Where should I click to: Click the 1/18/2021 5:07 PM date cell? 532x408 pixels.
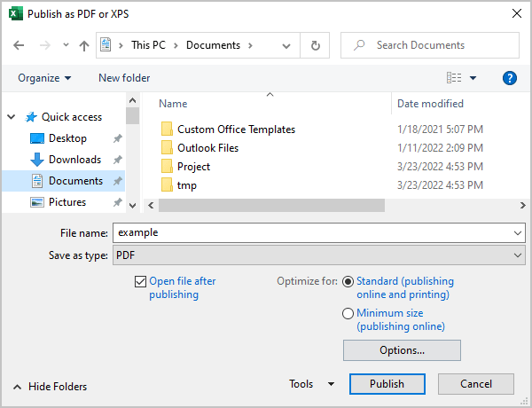(x=440, y=129)
